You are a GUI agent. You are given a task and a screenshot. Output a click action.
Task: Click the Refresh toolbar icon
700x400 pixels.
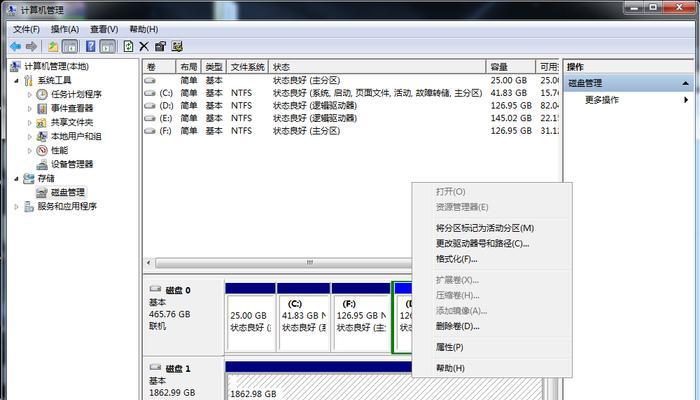tap(129, 46)
